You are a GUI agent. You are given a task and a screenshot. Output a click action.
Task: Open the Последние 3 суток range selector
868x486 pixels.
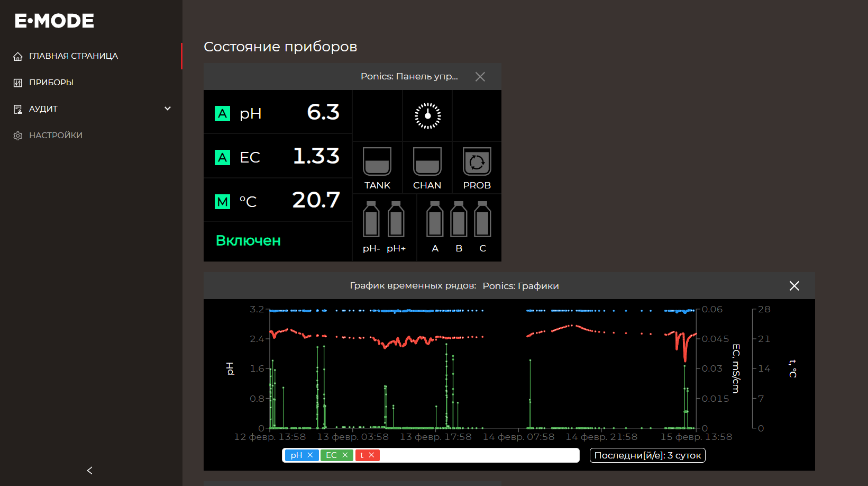pyautogui.click(x=647, y=455)
